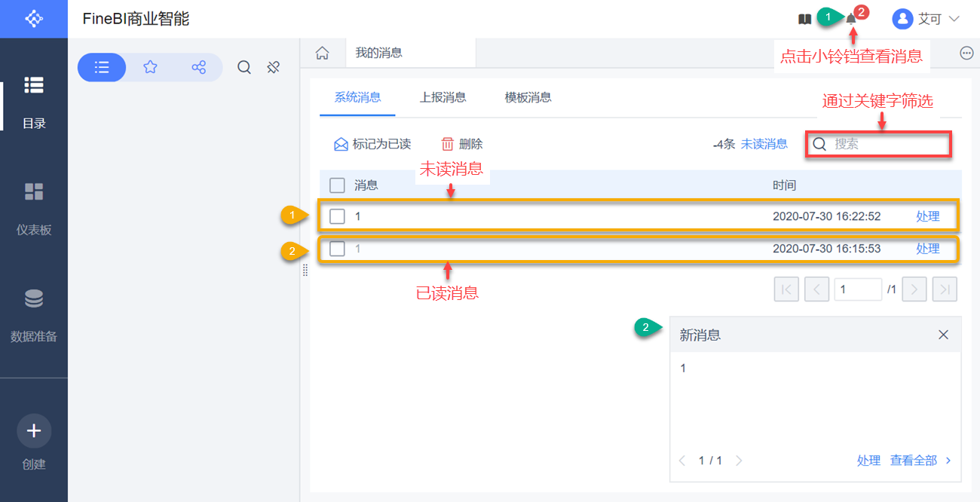Open the Dashboard (仪表板) section
980x502 pixels.
tap(34, 208)
